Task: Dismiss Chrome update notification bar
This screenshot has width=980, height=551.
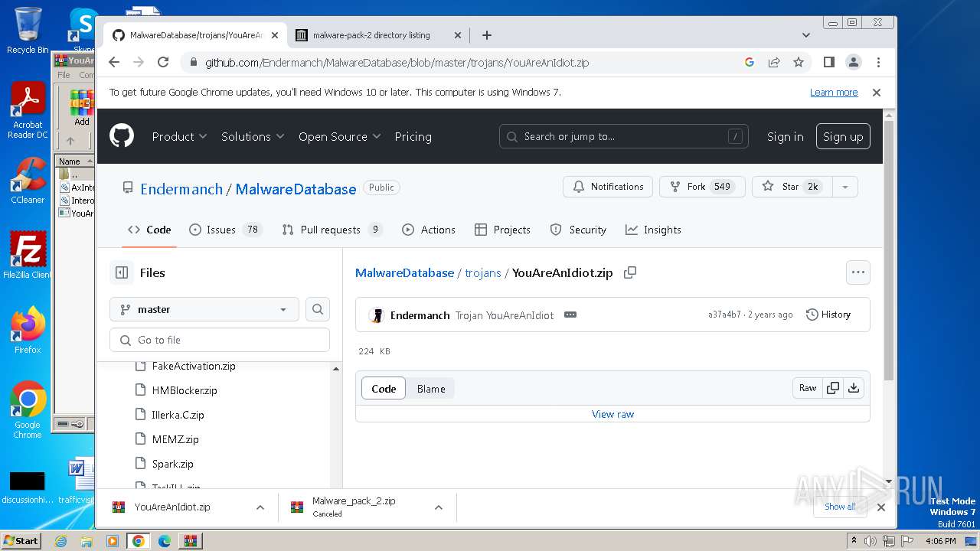Action: pyautogui.click(x=877, y=92)
